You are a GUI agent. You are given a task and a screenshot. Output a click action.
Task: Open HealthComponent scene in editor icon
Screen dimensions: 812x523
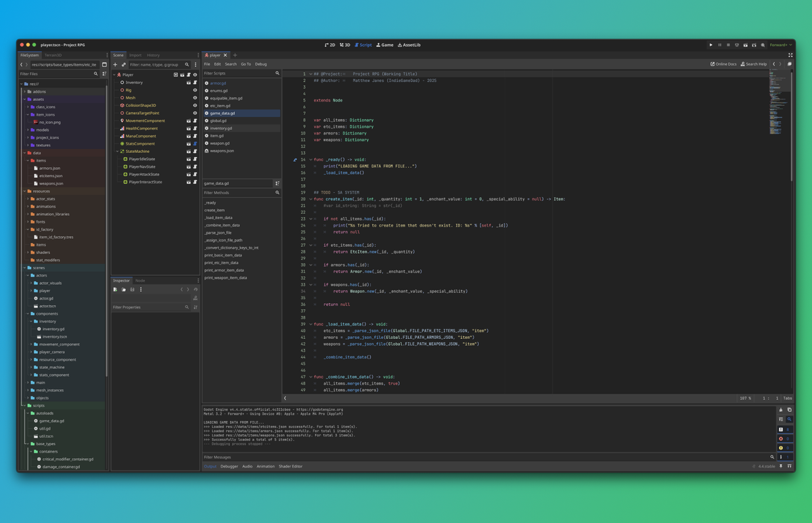(189, 129)
